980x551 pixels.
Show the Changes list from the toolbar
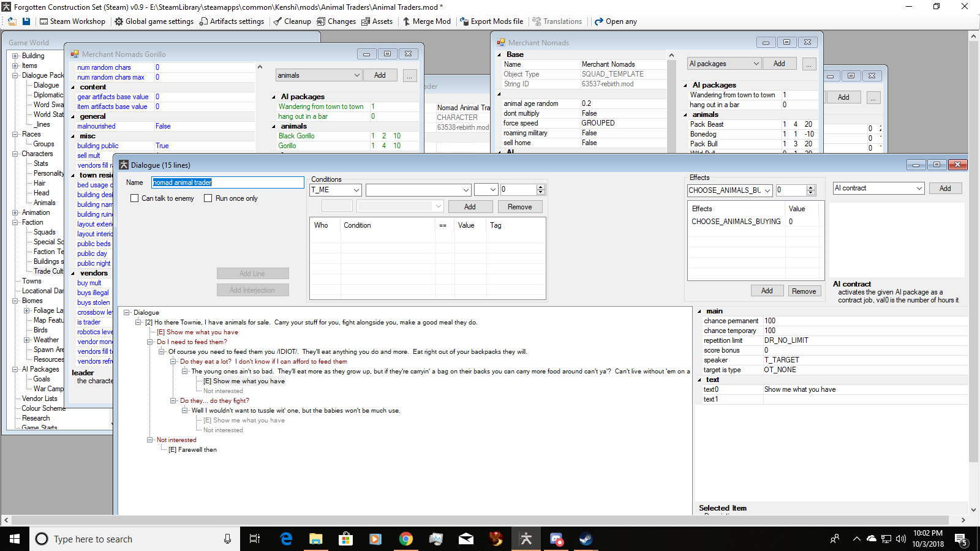click(x=336, y=21)
